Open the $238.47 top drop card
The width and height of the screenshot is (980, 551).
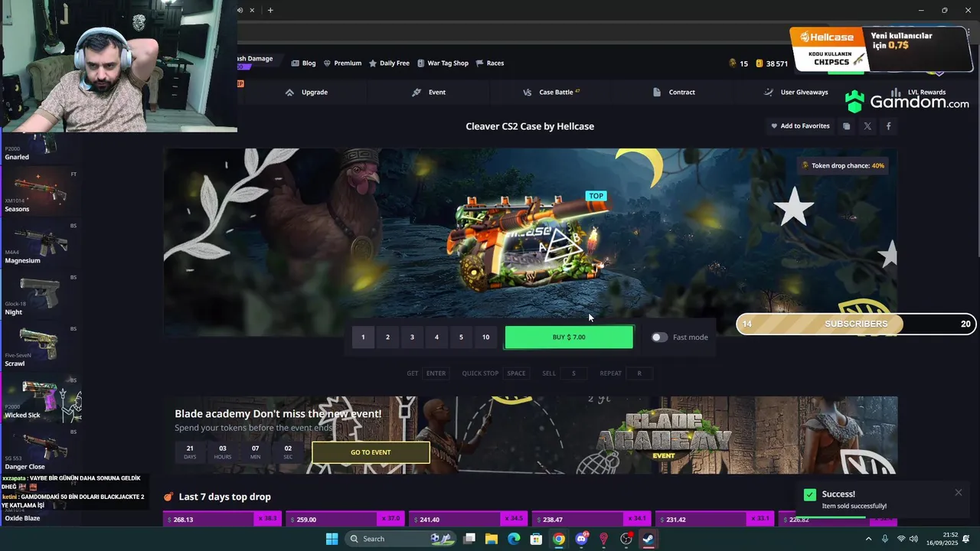(x=591, y=519)
